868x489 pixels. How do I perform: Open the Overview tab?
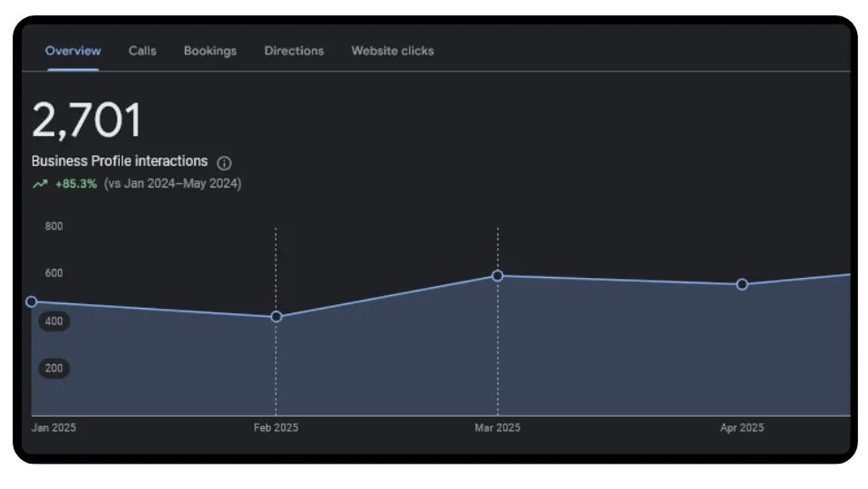pyautogui.click(x=73, y=51)
